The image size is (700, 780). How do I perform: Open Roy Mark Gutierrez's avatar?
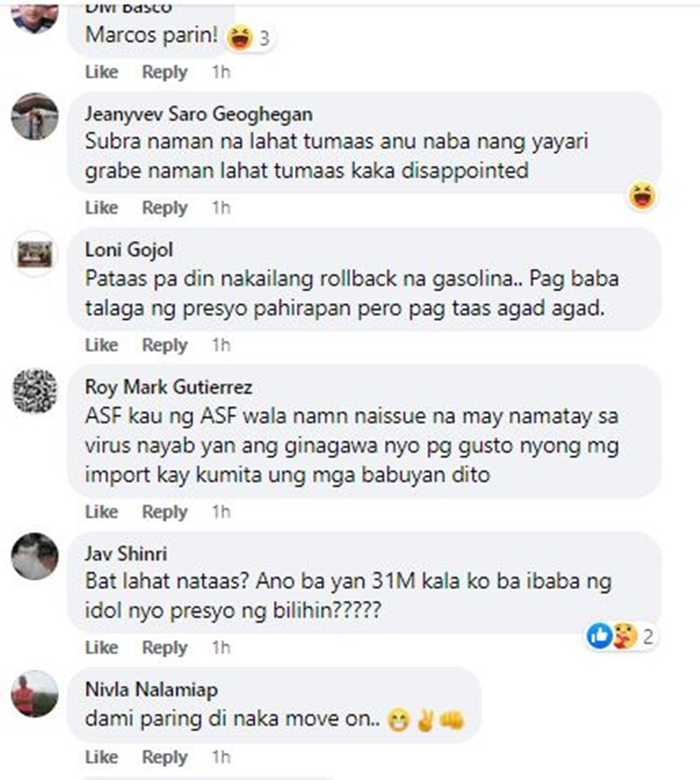[35, 391]
